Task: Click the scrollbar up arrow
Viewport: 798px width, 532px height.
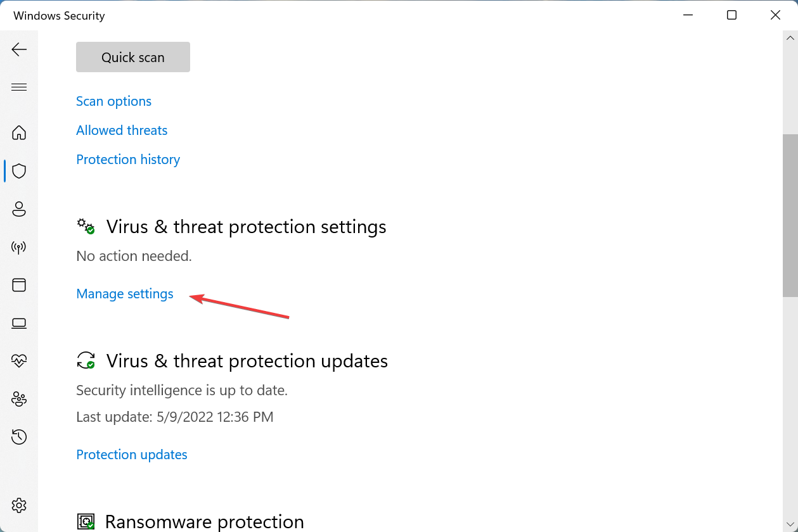Action: tap(790, 37)
